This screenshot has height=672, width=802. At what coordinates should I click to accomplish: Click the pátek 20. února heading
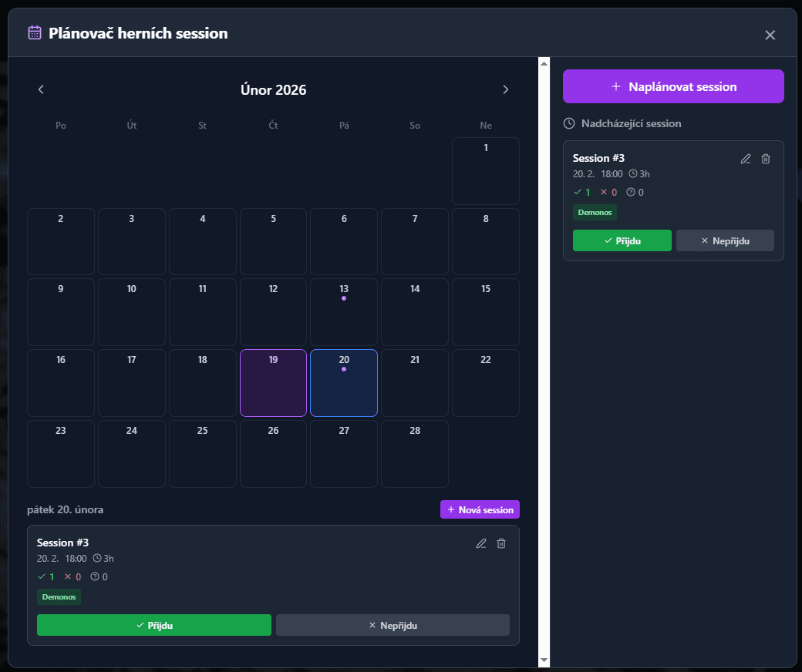(65, 509)
